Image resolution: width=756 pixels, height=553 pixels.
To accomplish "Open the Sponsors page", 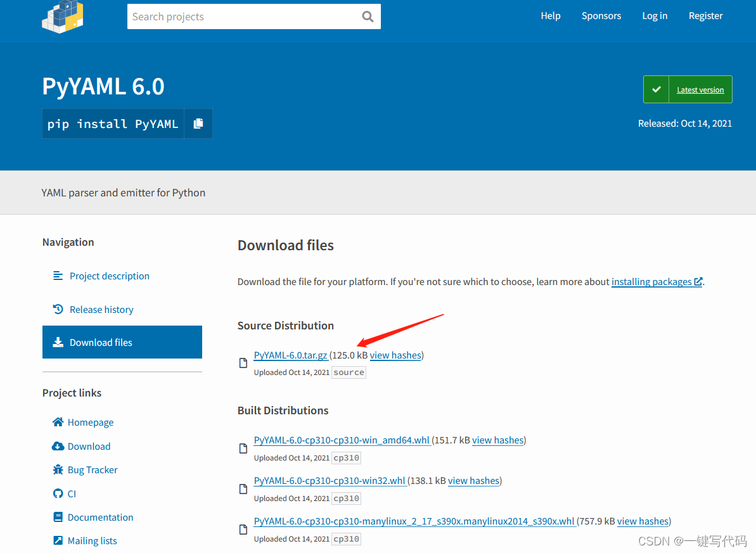I will pos(601,16).
